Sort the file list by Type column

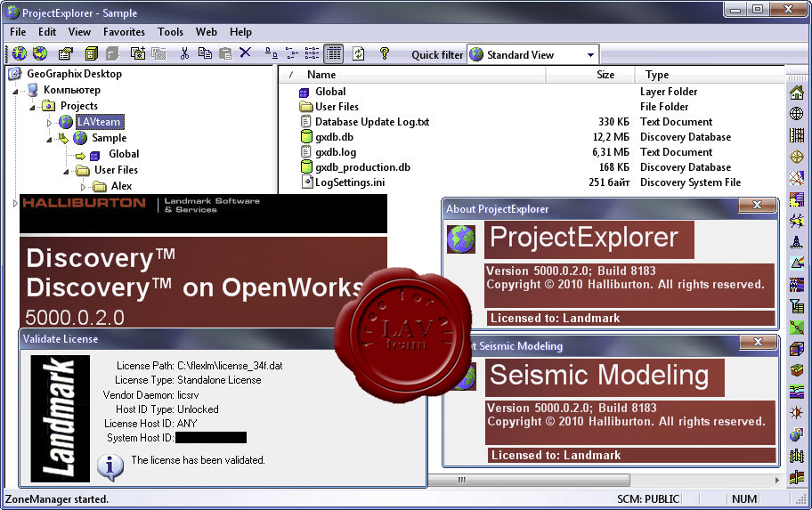(x=710, y=75)
